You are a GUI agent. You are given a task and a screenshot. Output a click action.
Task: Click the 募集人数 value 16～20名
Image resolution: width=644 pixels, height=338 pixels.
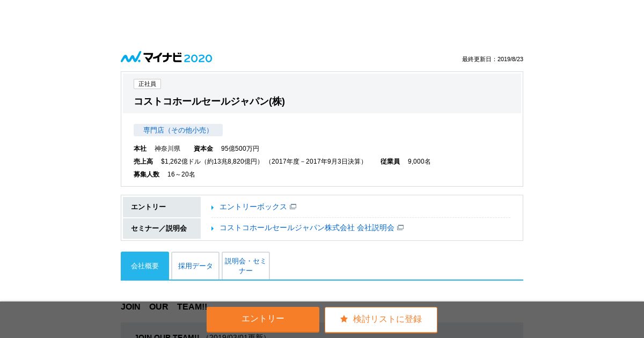point(181,174)
